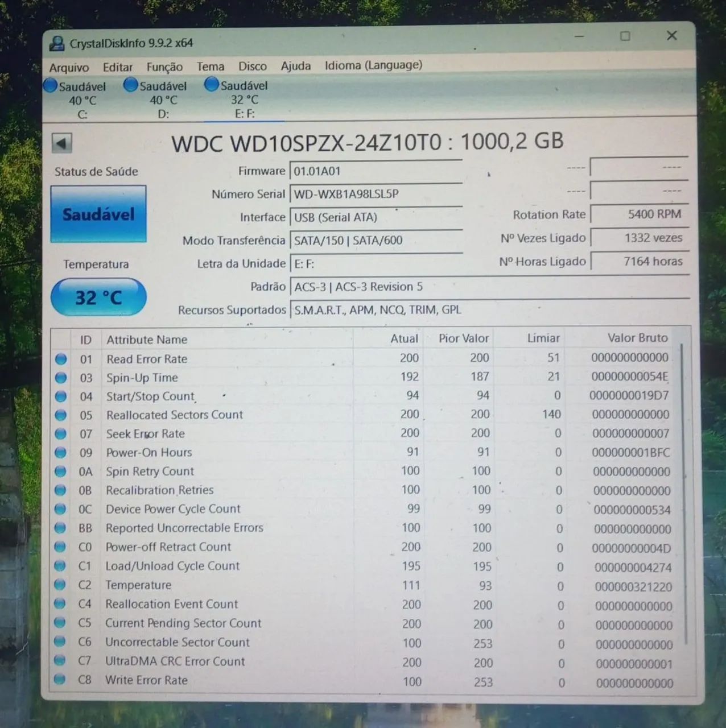This screenshot has width=726, height=728.
Task: Click the Nº Horas Ligado 7164 horas value
Action: tap(640, 261)
